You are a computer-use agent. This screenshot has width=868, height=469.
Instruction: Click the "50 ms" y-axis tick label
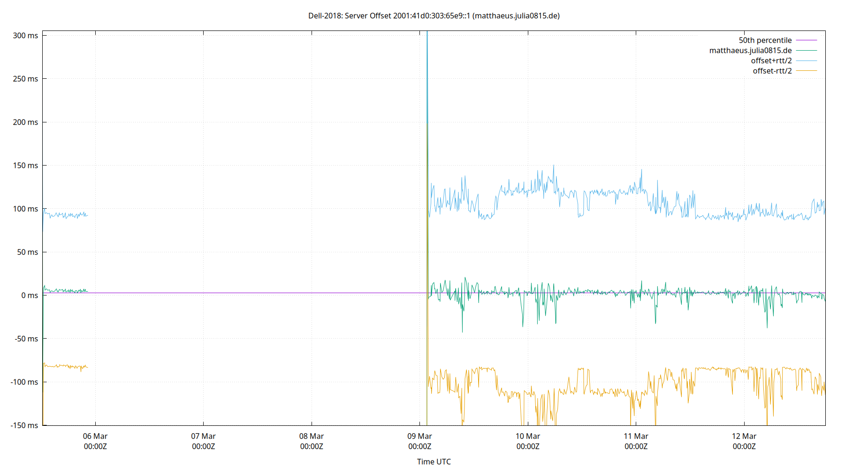pos(28,252)
